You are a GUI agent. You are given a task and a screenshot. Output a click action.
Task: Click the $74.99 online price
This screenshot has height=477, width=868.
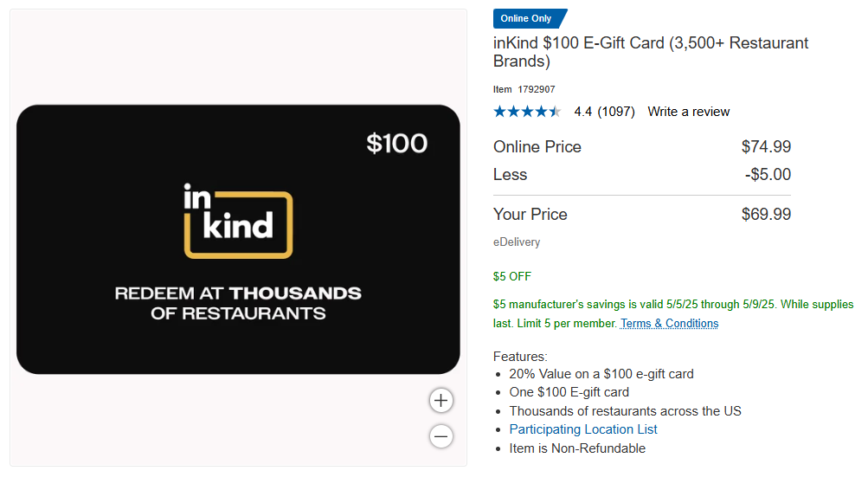click(x=766, y=147)
